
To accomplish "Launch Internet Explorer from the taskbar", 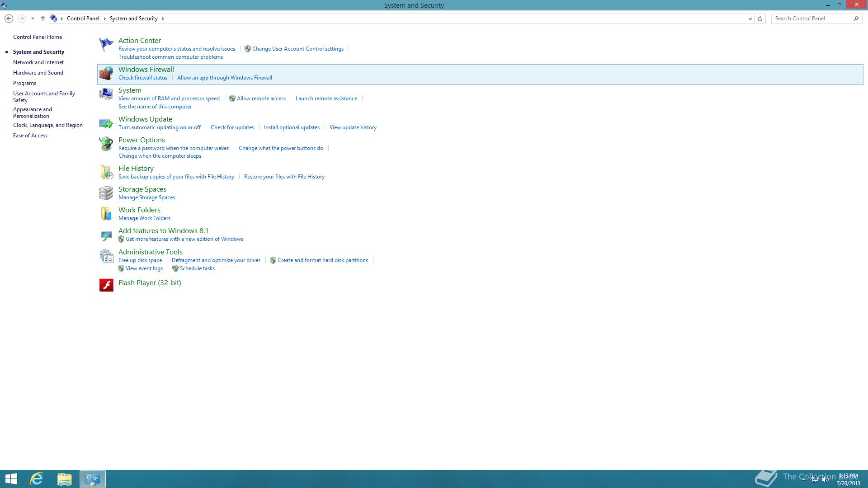I will point(37,479).
